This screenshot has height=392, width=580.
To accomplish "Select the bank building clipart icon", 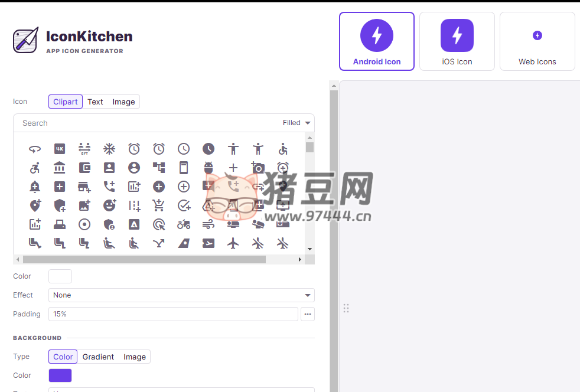I will tap(60, 167).
